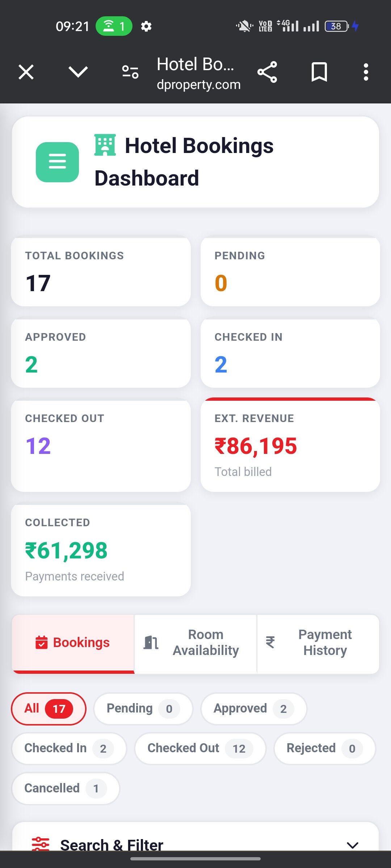Filter bookings by Pending status

pos(143,709)
